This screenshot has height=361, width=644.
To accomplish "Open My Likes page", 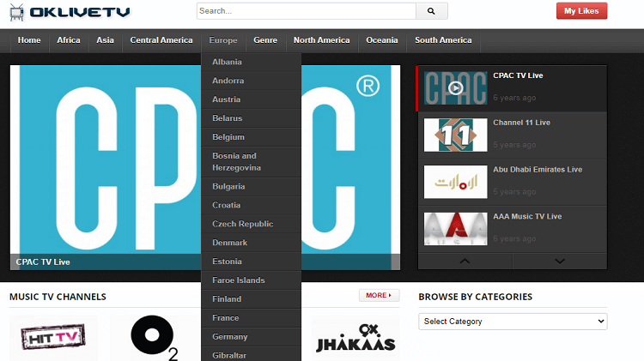I will pyautogui.click(x=581, y=11).
